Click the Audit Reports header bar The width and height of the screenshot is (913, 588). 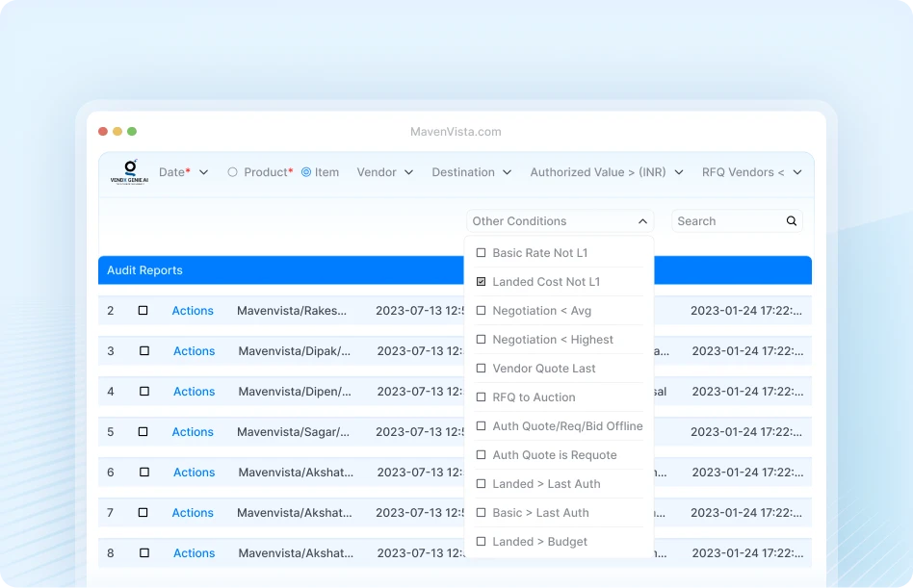pyautogui.click(x=455, y=269)
